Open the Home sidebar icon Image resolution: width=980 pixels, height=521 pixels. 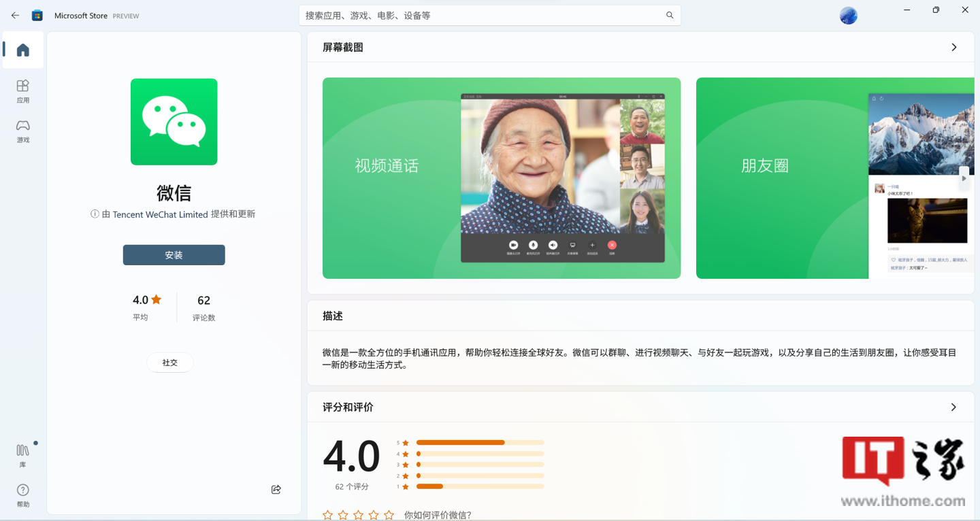[x=23, y=50]
